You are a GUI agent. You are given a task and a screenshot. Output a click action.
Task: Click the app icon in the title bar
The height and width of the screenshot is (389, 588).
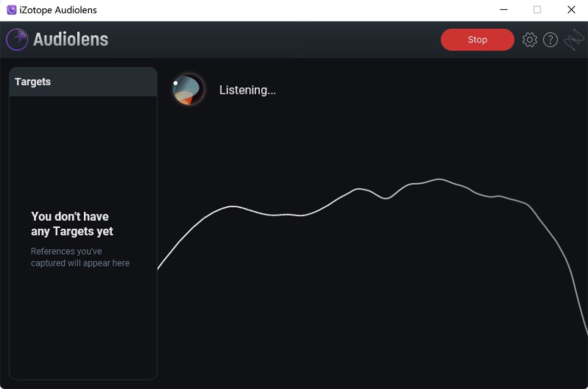click(11, 10)
